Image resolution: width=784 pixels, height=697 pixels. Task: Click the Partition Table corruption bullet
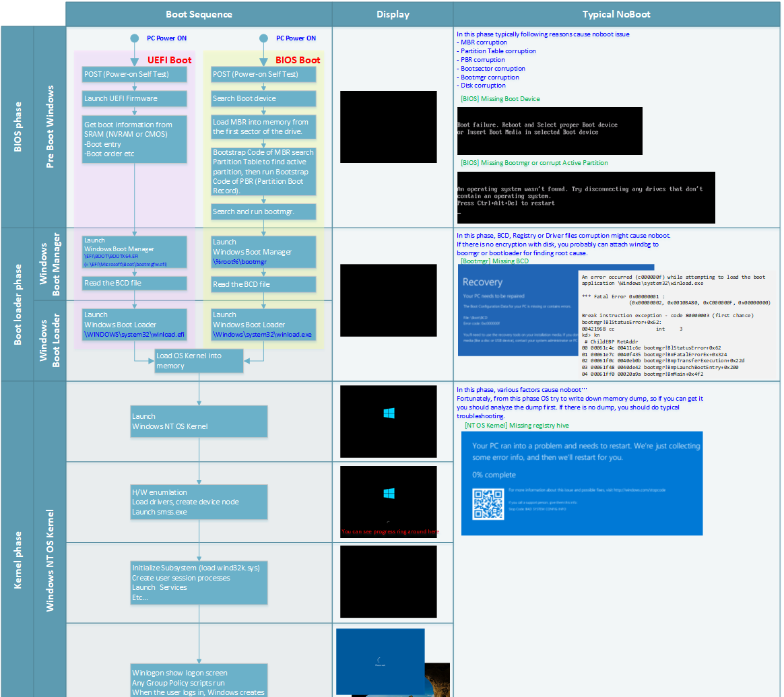[496, 51]
